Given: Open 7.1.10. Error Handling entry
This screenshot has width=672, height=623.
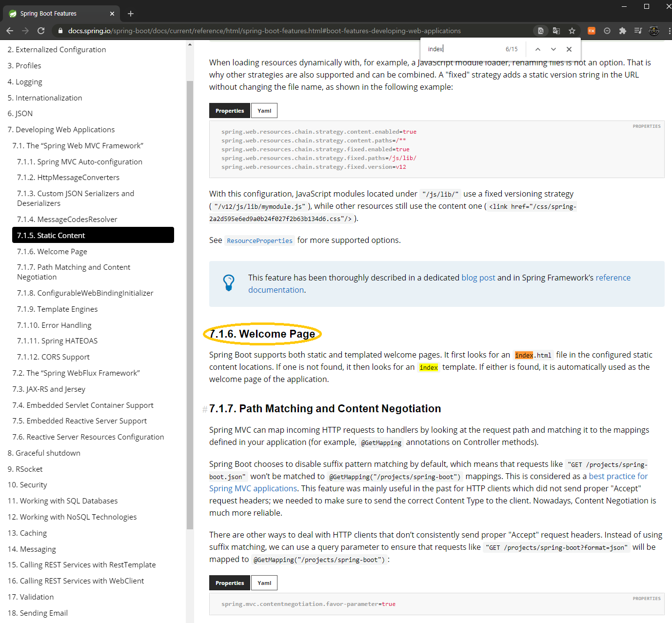Looking at the screenshot, I should [x=54, y=325].
